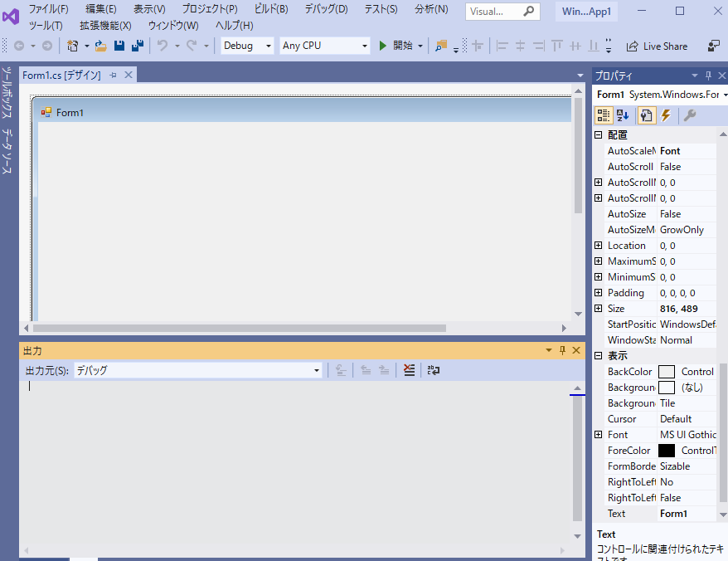728x561 pixels.
Task: Expand the Location property
Action: point(599,246)
